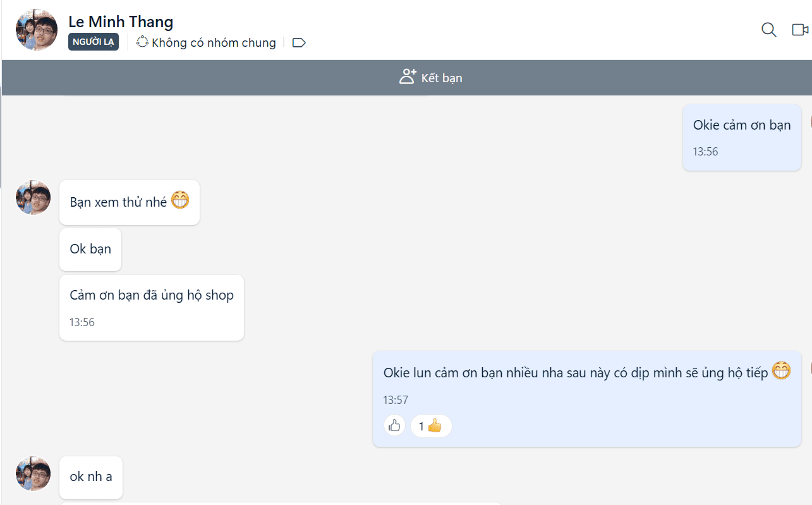The width and height of the screenshot is (812, 505).
Task: Open the tag label icon
Action: pos(299,43)
